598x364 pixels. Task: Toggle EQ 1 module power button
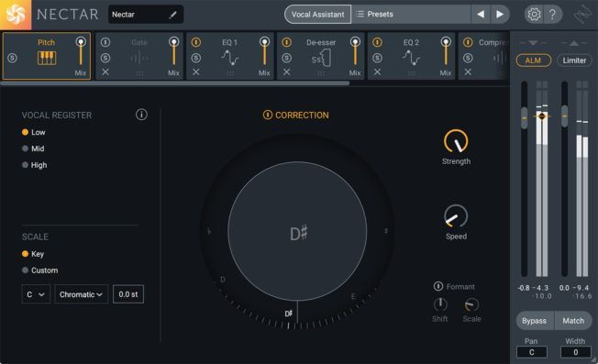tap(196, 42)
